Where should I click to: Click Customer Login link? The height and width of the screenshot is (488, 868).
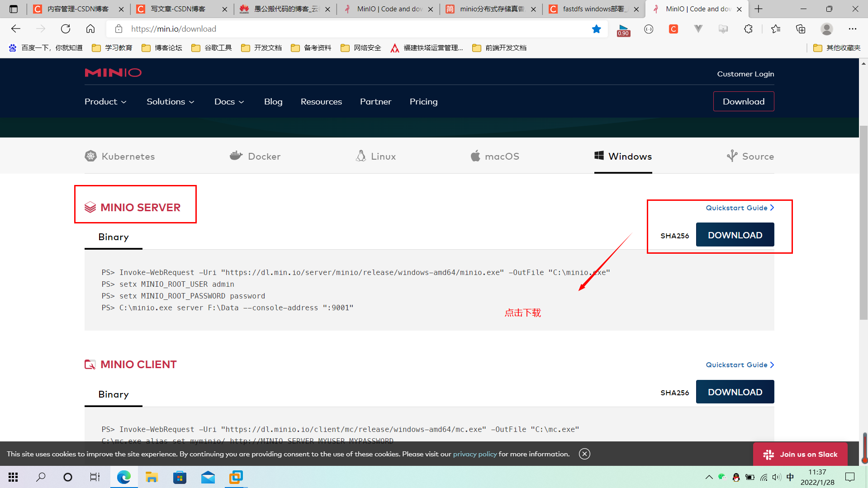coord(745,74)
